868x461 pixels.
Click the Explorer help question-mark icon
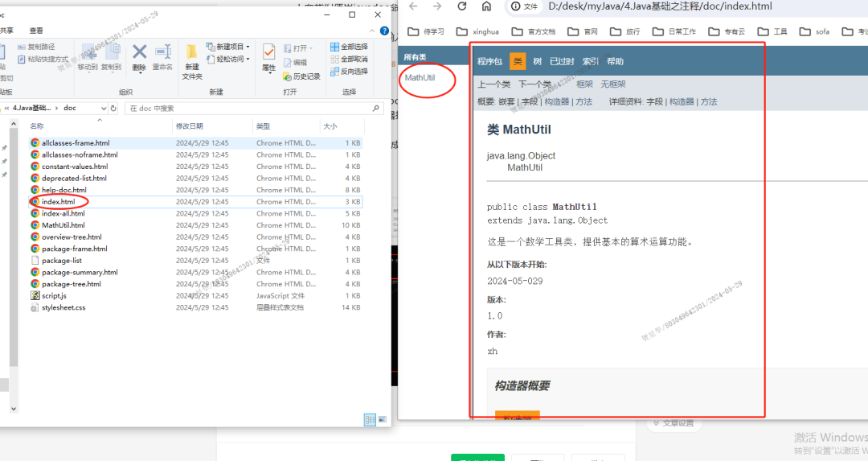pos(384,31)
